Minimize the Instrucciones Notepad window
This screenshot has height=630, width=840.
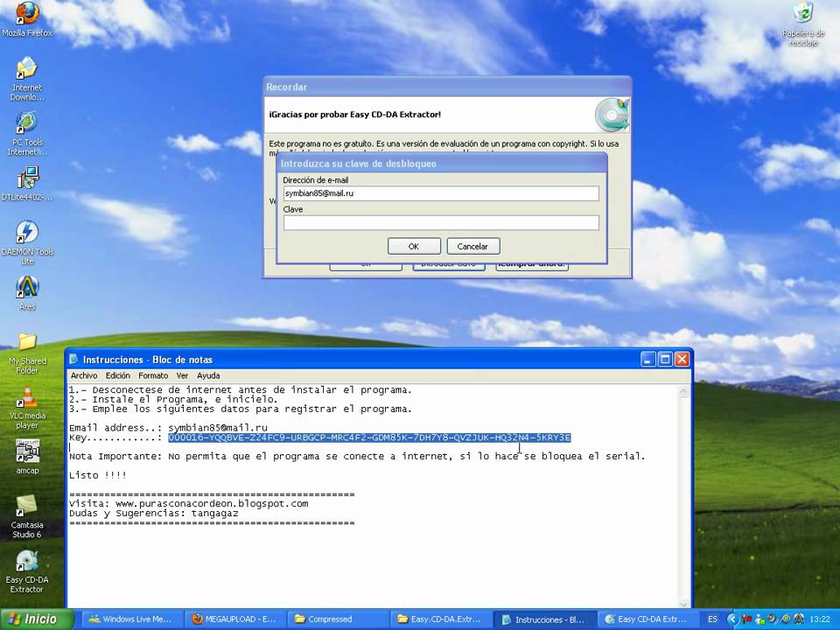[648, 360]
